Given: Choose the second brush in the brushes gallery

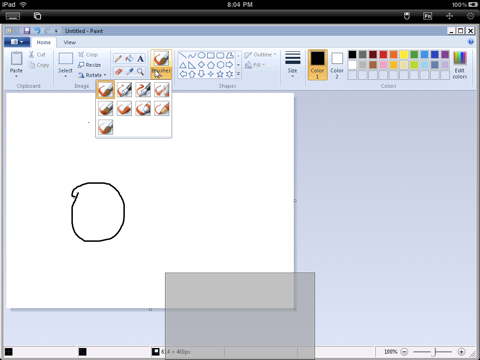Looking at the screenshot, I should click(x=124, y=90).
